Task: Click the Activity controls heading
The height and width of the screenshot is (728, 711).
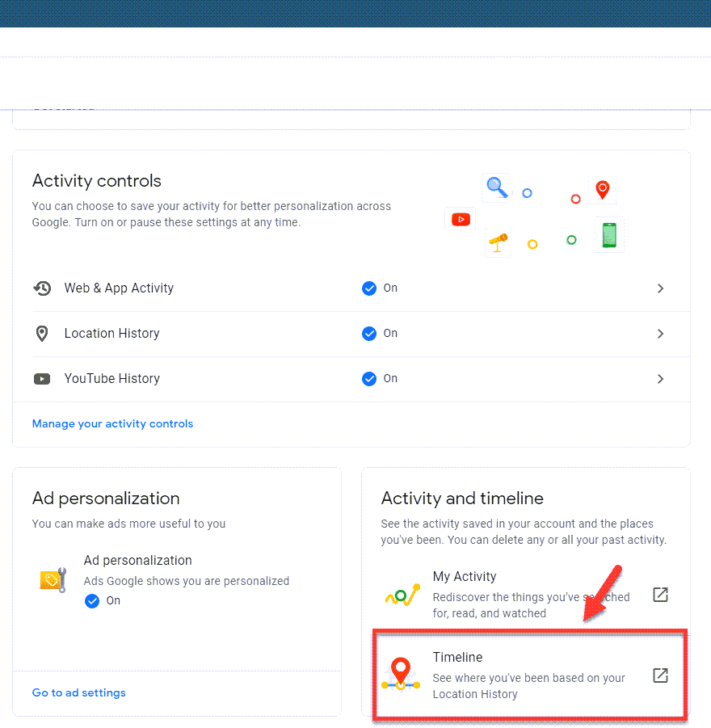Action: click(97, 181)
